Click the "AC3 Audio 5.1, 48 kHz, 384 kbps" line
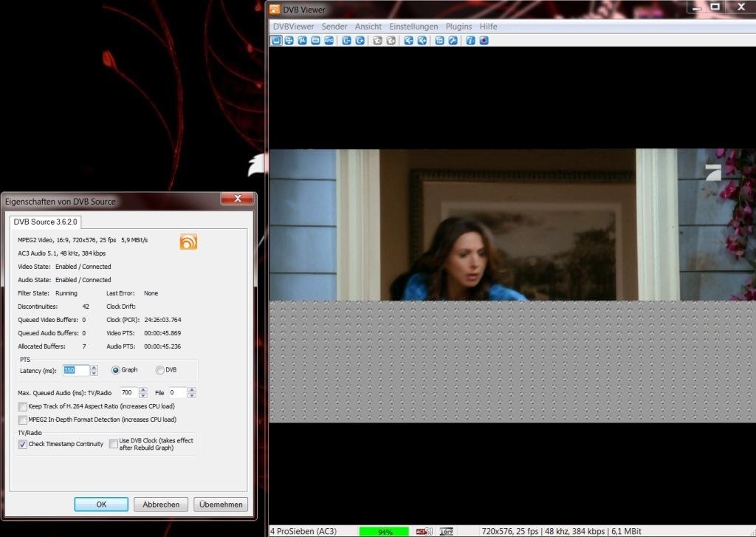The width and height of the screenshot is (756, 537). [x=62, y=253]
